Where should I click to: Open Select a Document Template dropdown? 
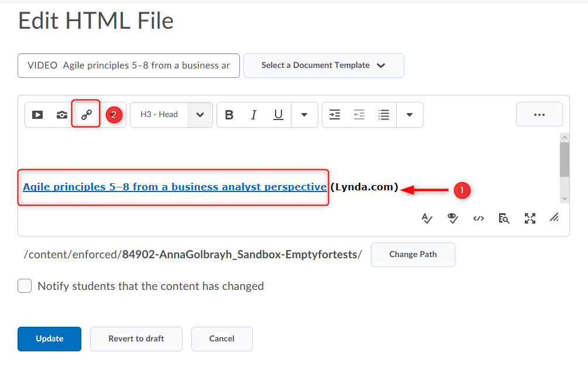tap(324, 66)
